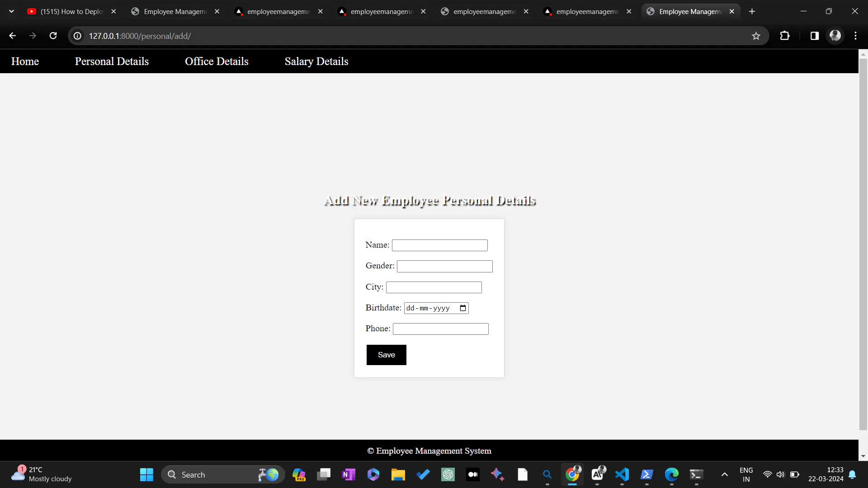Open the tab search dropdown

(11, 11)
